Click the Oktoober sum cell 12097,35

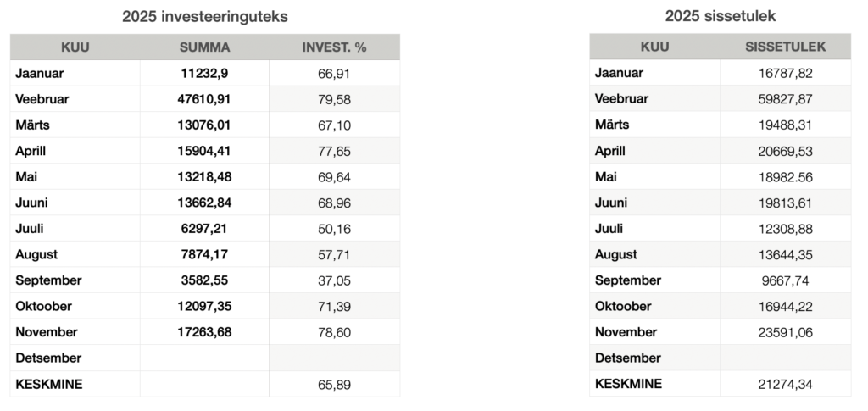pos(204,306)
